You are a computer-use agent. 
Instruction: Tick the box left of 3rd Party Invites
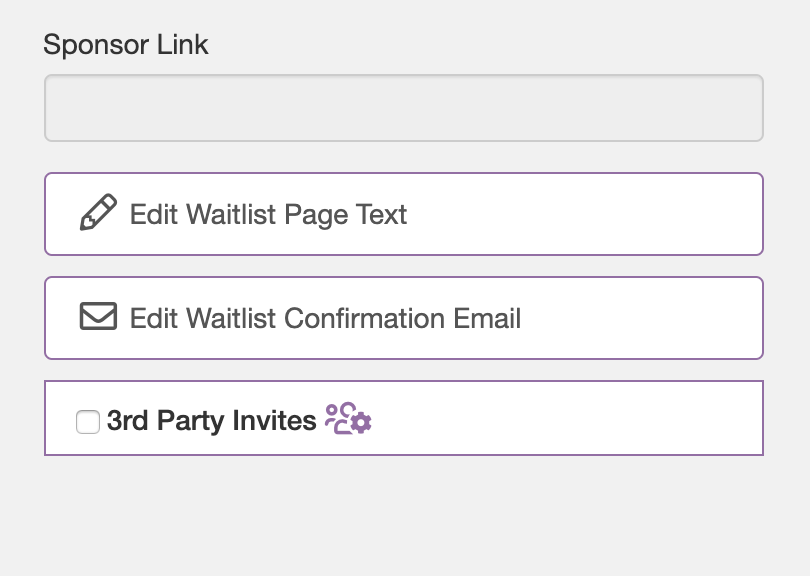click(88, 422)
